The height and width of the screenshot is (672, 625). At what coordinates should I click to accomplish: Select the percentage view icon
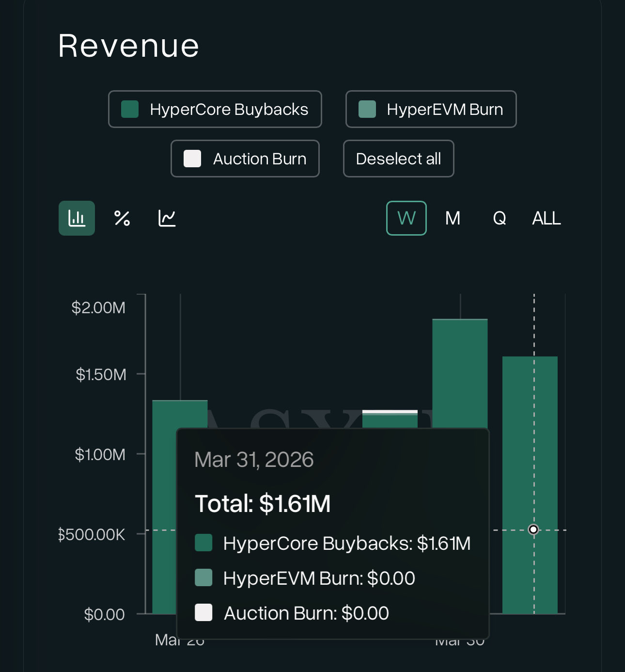point(122,218)
